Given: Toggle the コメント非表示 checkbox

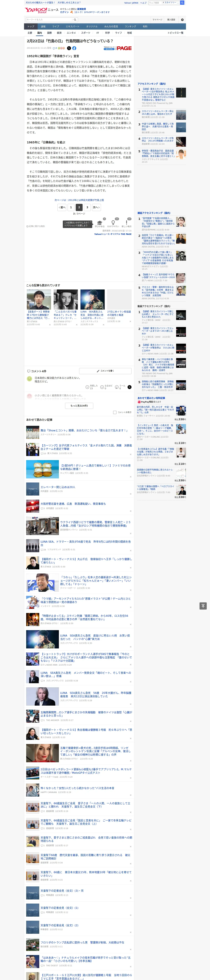Looking at the screenshot, I should 115,412.
